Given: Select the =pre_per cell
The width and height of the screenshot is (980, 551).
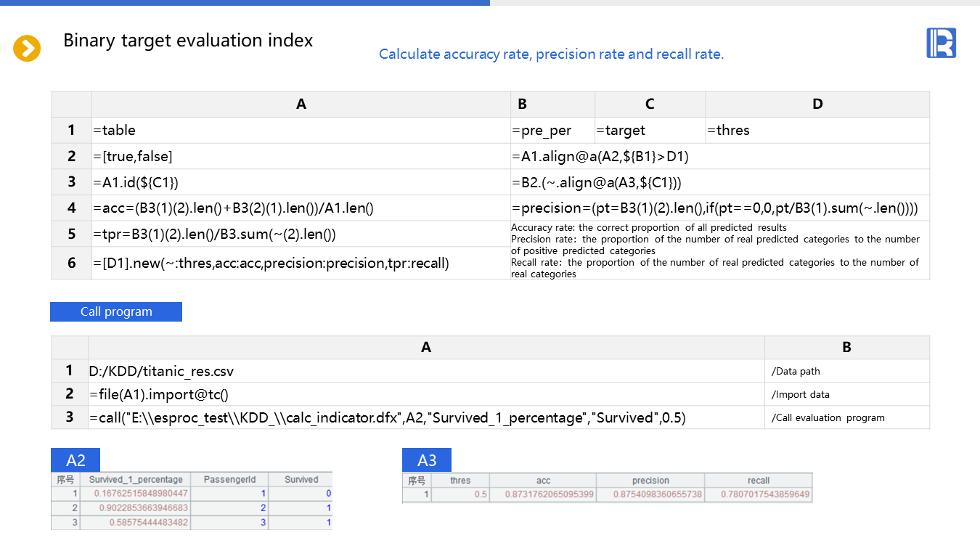Looking at the screenshot, I should [552, 131].
